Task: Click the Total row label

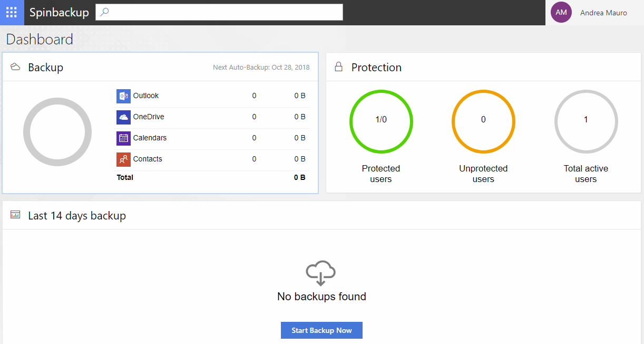Action: click(125, 177)
